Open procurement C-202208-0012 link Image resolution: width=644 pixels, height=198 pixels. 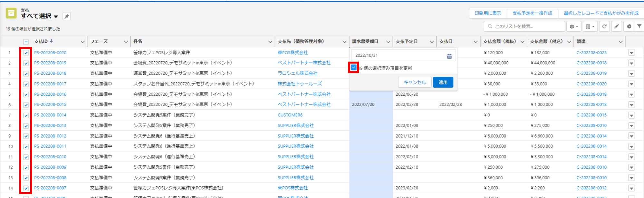(x=591, y=188)
